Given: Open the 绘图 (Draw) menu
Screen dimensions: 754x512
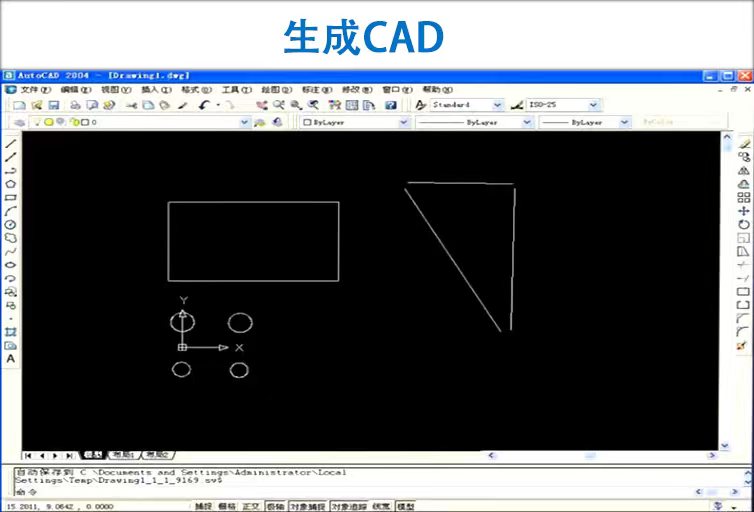Looking at the screenshot, I should pos(276,90).
